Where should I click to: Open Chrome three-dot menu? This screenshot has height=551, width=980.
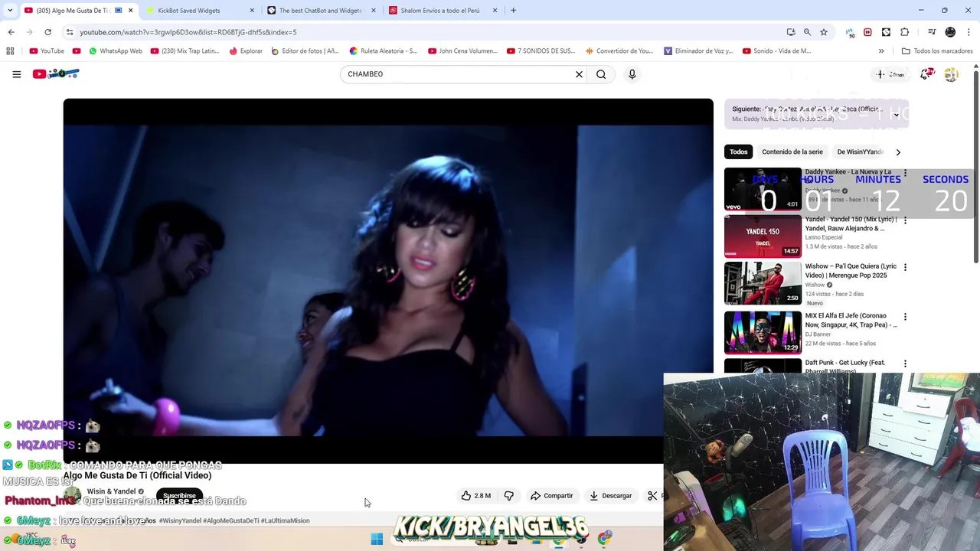click(x=969, y=32)
